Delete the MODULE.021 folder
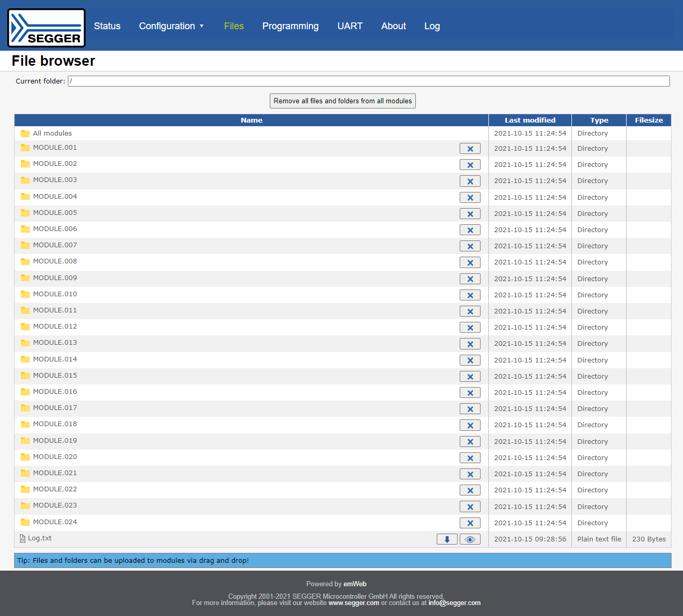Viewport: 683px width, 616px height. tap(470, 474)
